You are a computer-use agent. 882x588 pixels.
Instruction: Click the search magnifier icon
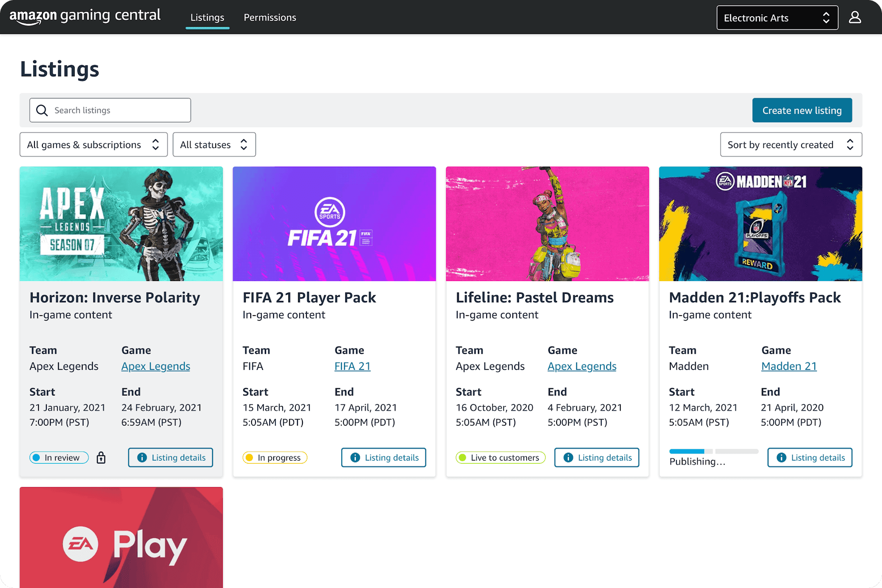coord(42,110)
